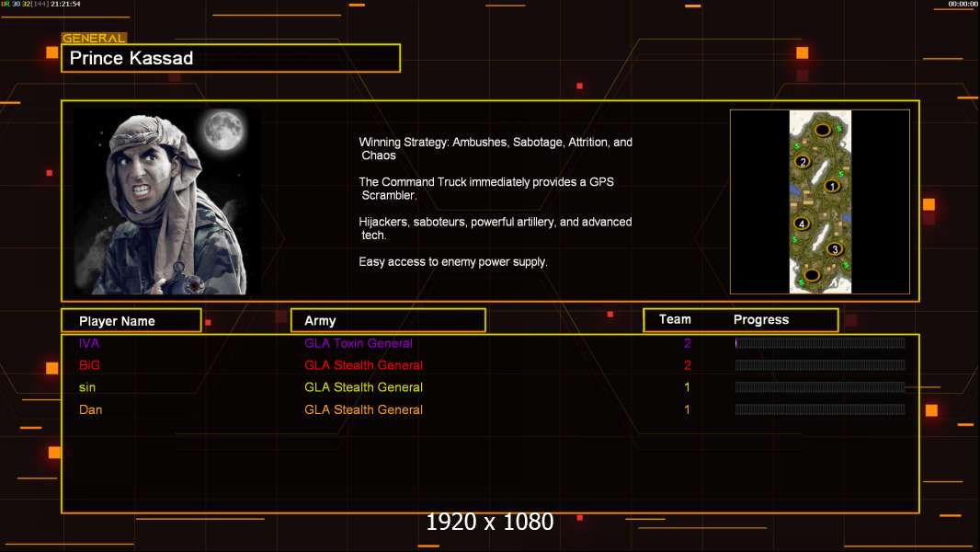The height and width of the screenshot is (552, 980).
Task: Click team number 2 for BiG
Action: coord(688,365)
